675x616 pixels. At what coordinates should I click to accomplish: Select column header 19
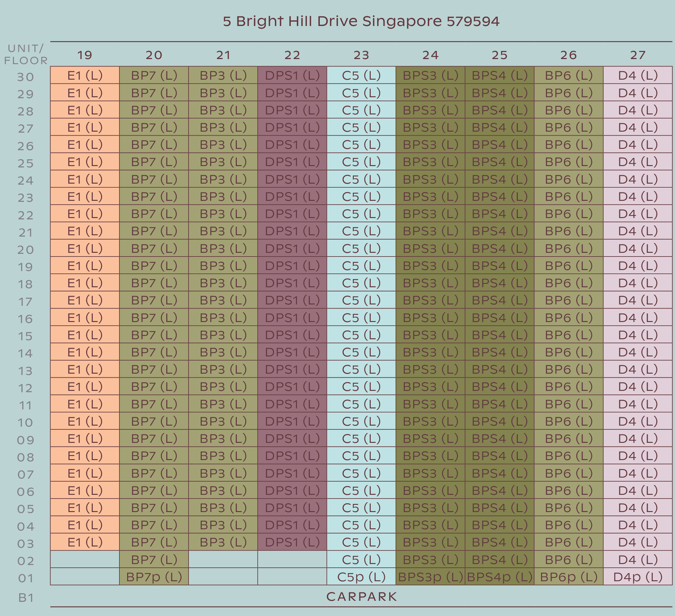pos(85,55)
